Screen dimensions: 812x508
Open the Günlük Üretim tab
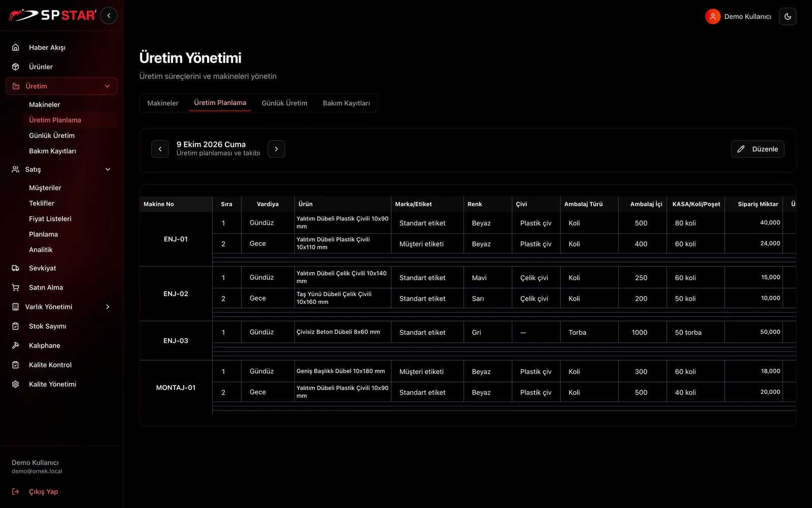[284, 103]
